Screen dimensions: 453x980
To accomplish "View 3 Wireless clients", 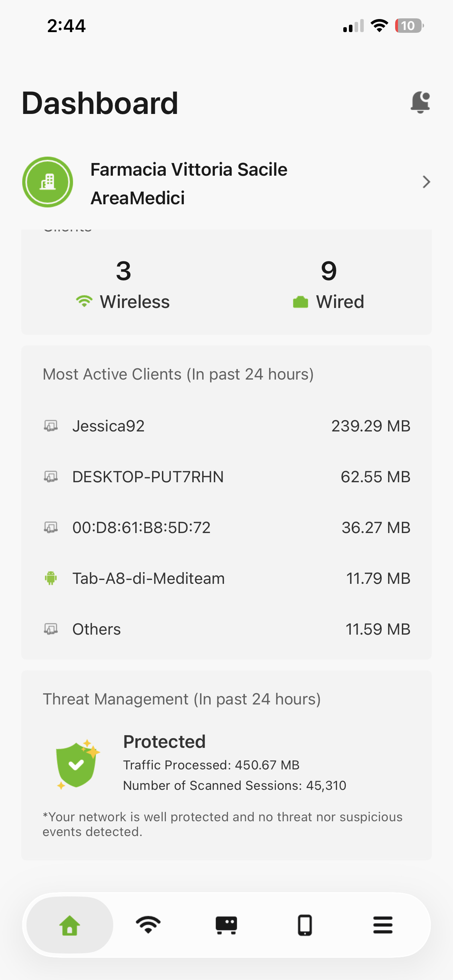I will 123,285.
